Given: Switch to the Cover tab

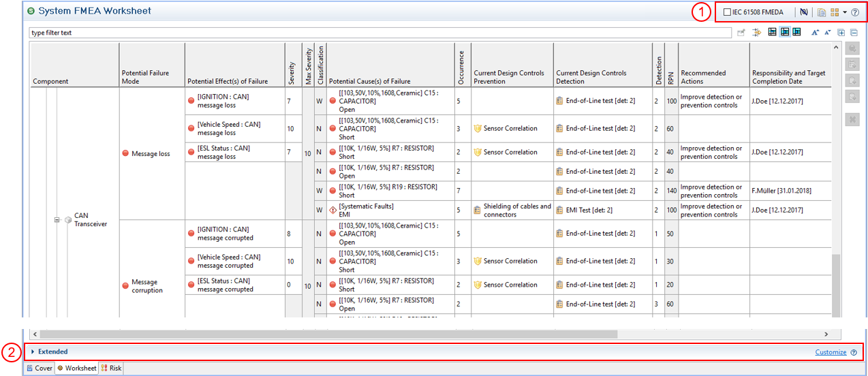Looking at the screenshot, I should click(40, 369).
